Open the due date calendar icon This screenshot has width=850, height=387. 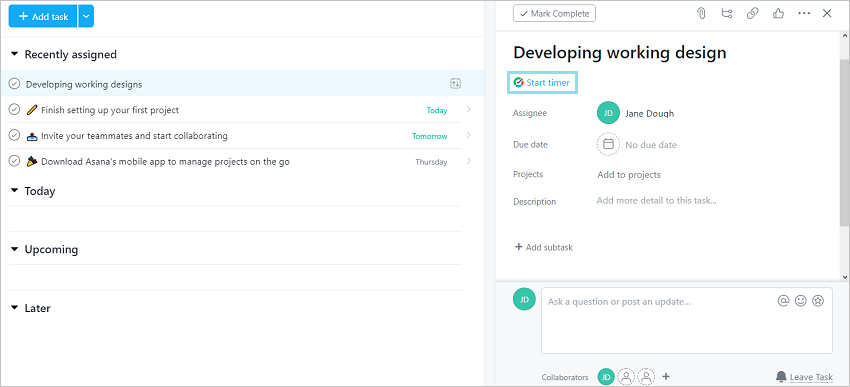pos(608,145)
